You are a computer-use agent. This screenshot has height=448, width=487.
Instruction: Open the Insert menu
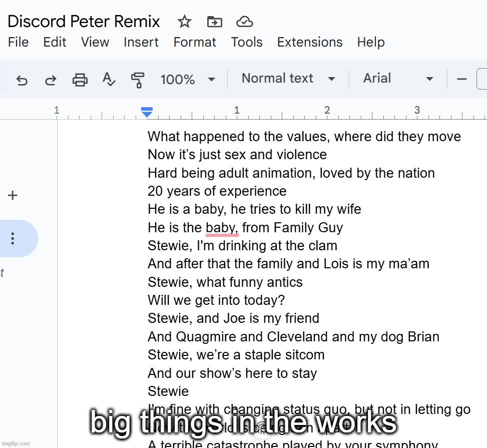coord(141,42)
